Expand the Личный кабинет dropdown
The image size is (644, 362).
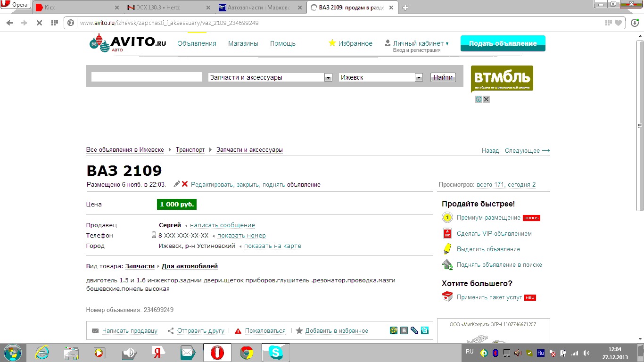(421, 43)
